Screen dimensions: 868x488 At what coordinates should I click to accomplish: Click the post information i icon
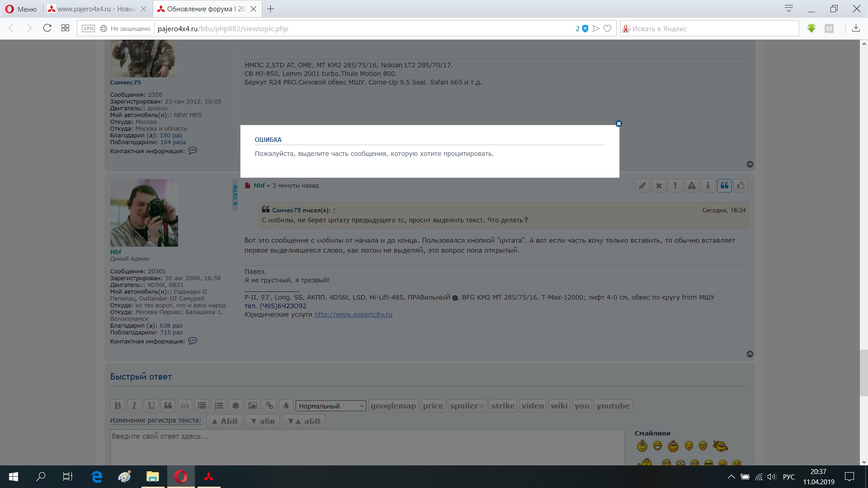[x=708, y=186]
